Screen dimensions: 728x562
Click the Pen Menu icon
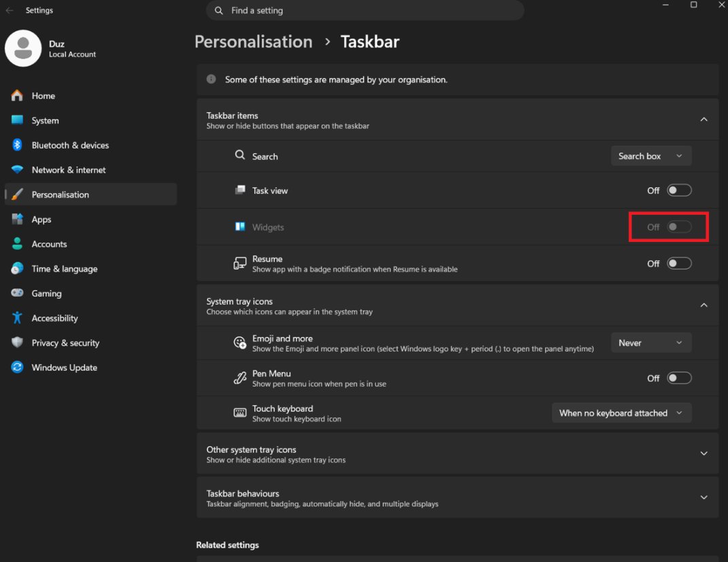coord(240,378)
